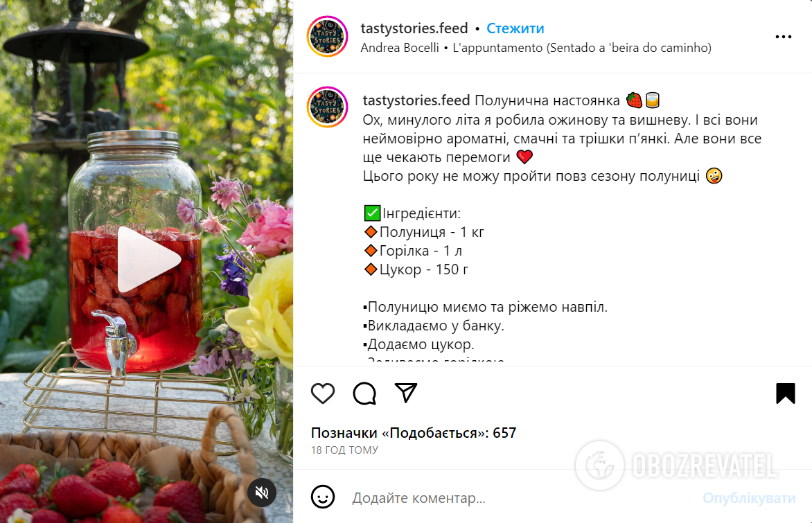Click the Полунична настоянка caption title text

point(547,100)
